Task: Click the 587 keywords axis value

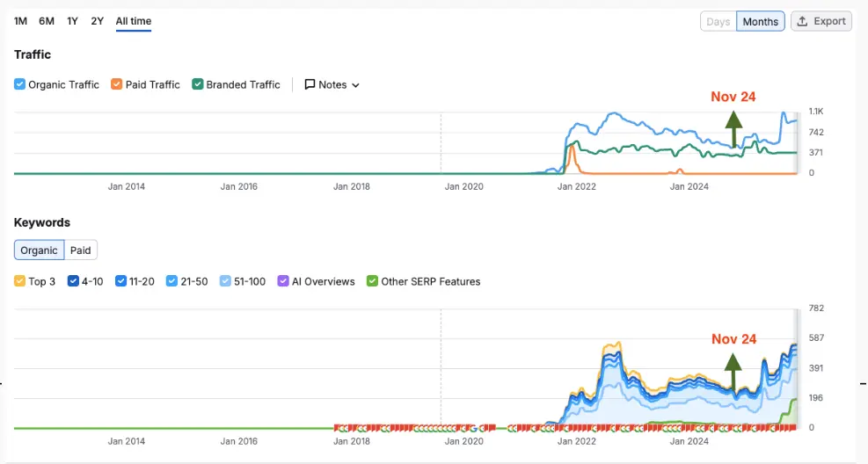Action: (x=816, y=337)
